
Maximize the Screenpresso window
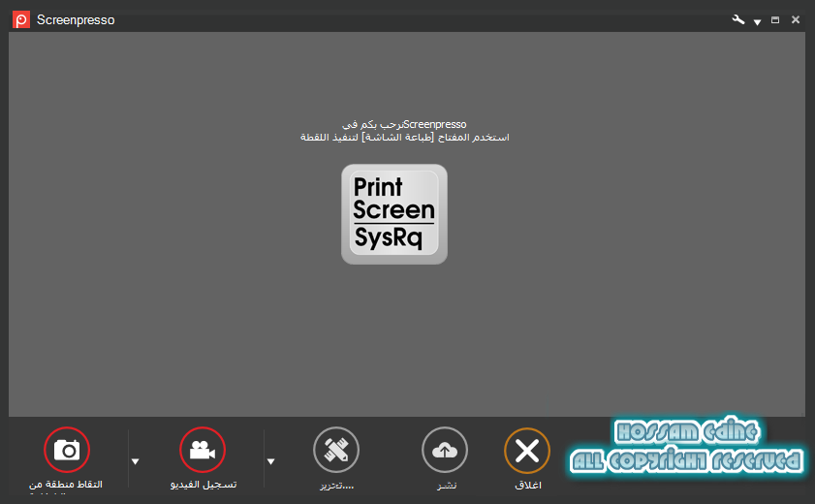(x=775, y=19)
